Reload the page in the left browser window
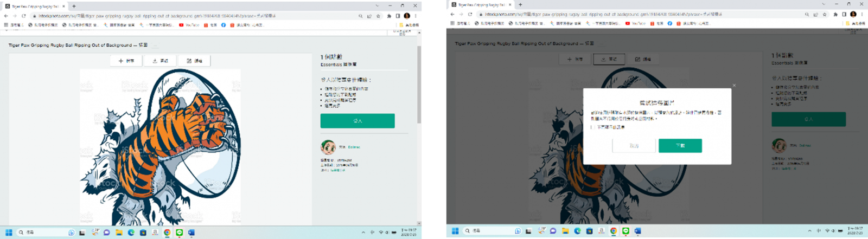Viewport: 868px width, 239px height. [23, 16]
